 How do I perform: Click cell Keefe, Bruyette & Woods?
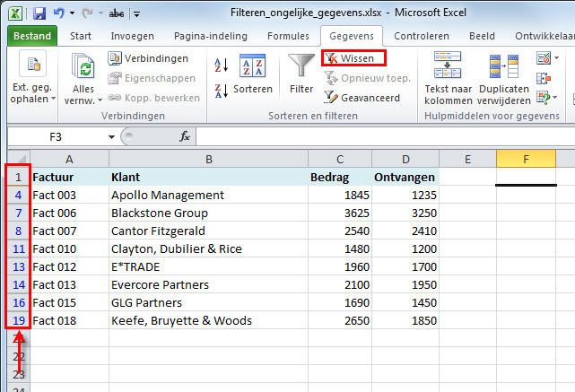coord(208,321)
